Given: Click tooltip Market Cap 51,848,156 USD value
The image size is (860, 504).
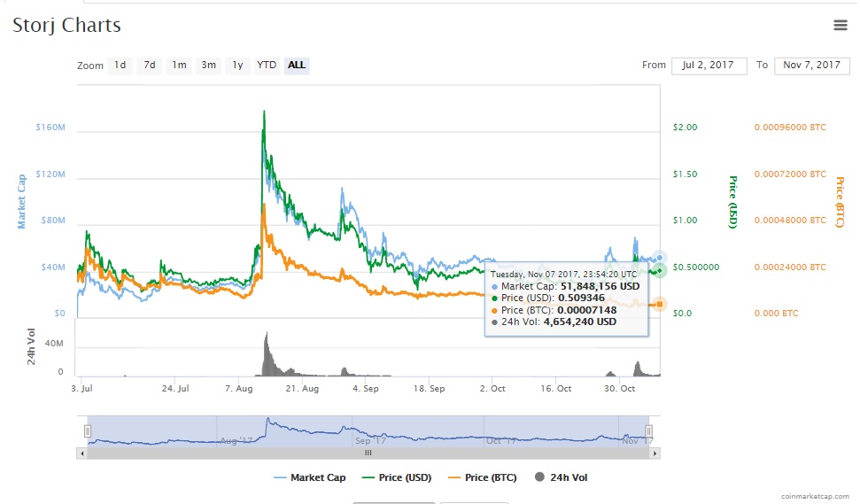Looking at the screenshot, I should [600, 286].
